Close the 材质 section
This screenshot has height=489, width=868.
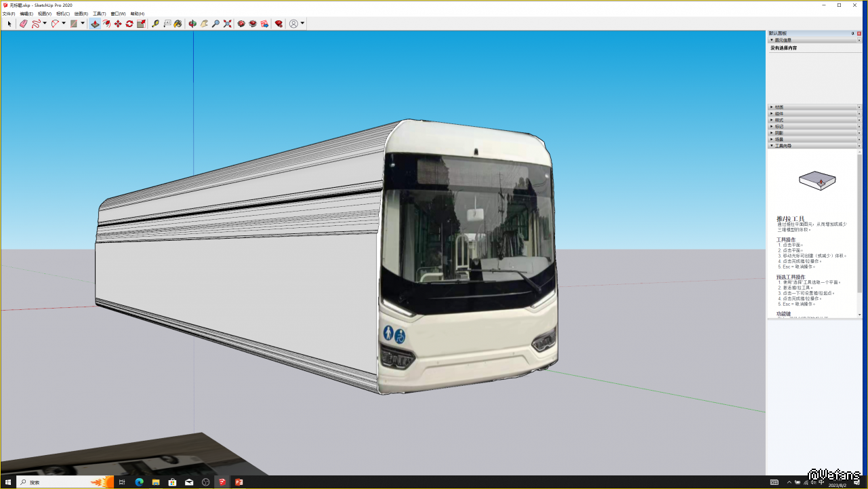click(x=859, y=107)
